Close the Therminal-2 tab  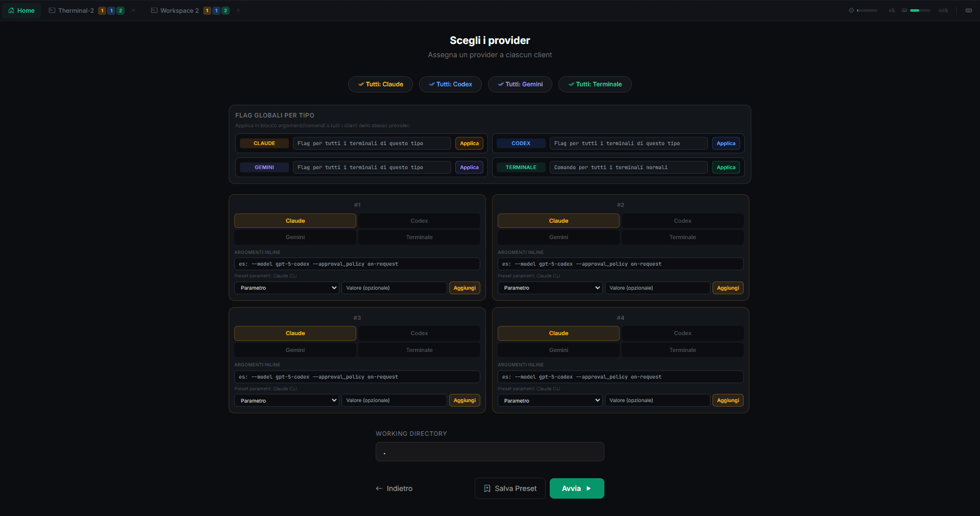134,11
